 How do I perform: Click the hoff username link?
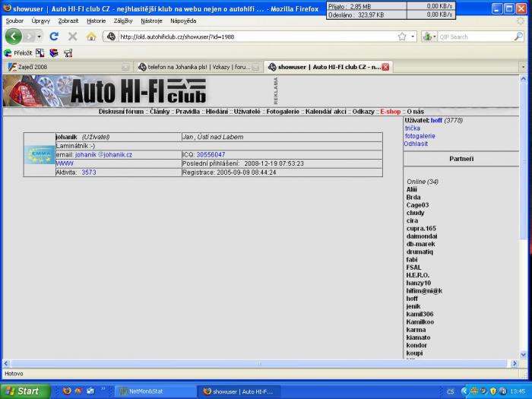pos(436,120)
